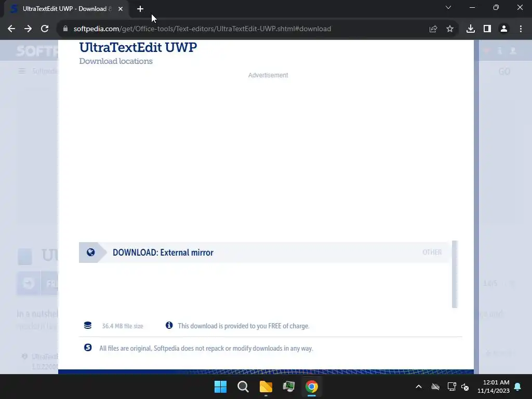Click DOWNLOAD: External mirror link
Screen dimensions: 532x399
163,252
